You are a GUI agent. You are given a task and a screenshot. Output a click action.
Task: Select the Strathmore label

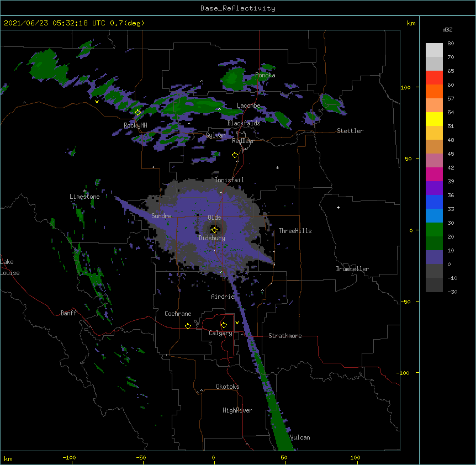pyautogui.click(x=285, y=336)
